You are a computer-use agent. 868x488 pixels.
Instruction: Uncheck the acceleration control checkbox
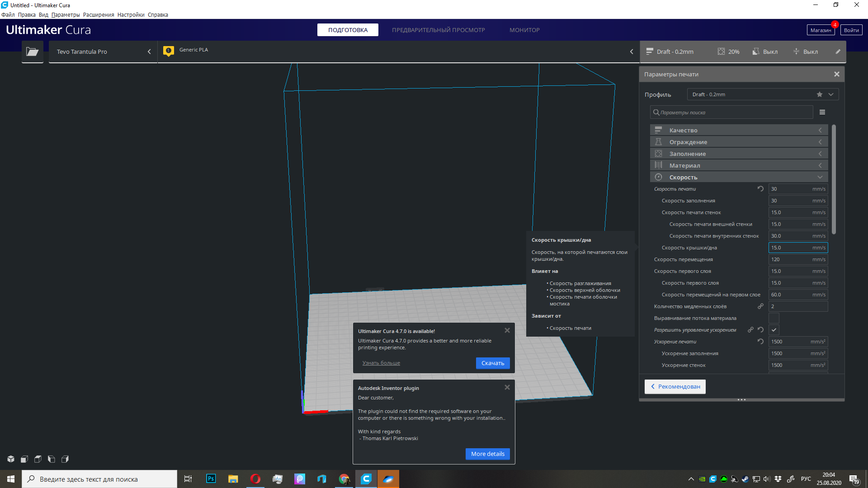click(774, 330)
